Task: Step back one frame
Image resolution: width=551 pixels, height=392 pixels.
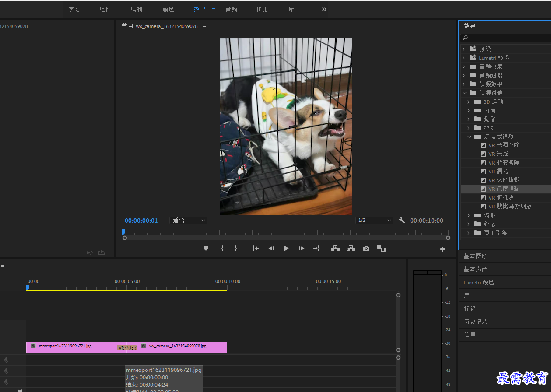Action: pos(271,248)
